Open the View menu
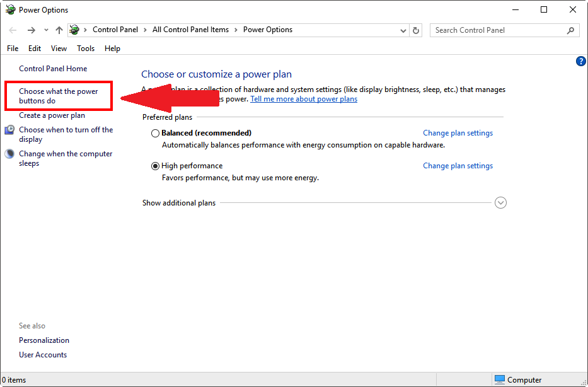Viewport: 588px width, 387px height. tap(59, 48)
